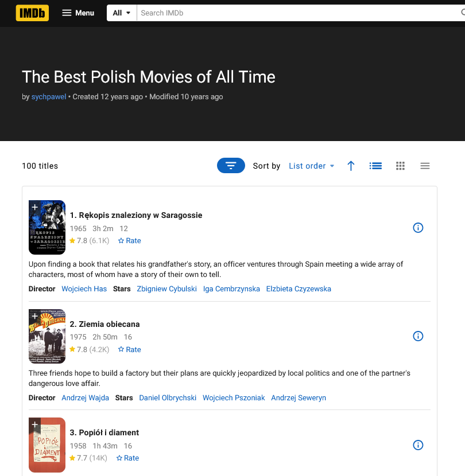Open director Andrzej Wajda page
This screenshot has width=465, height=476.
click(x=85, y=397)
